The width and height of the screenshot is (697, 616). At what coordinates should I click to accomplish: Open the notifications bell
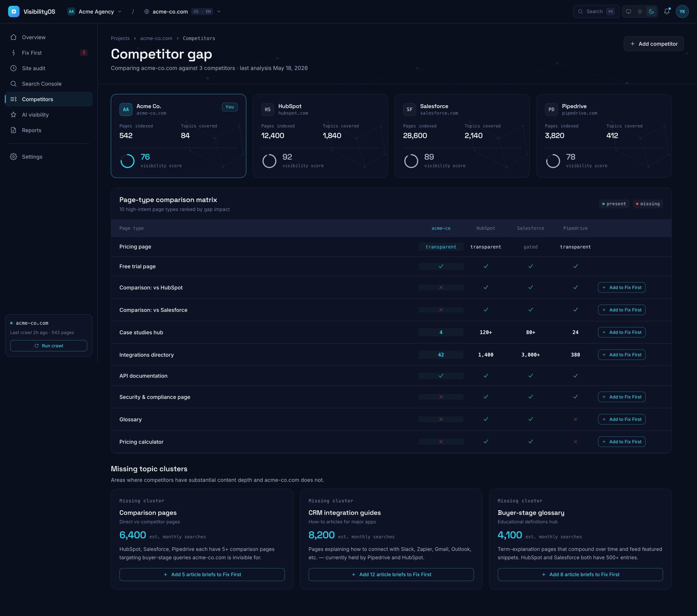tap(667, 12)
